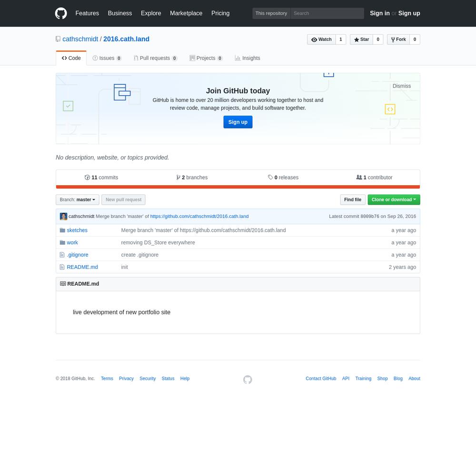Open the About footer link
This screenshot has width=476, height=476.
pyautogui.click(x=415, y=378)
